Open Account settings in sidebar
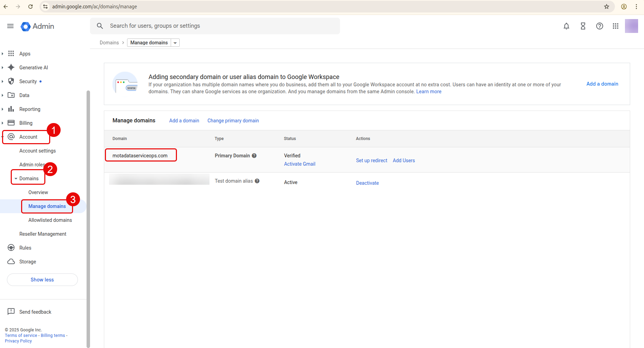 [x=37, y=151]
